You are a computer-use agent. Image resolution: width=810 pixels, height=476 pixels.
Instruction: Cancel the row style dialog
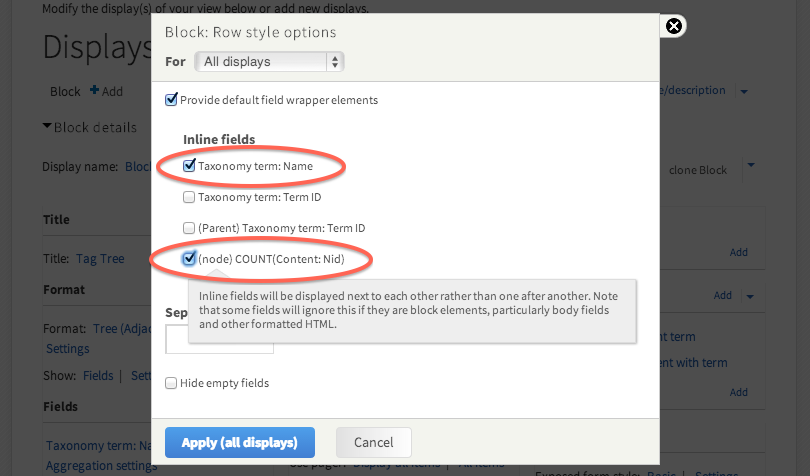tap(373, 442)
